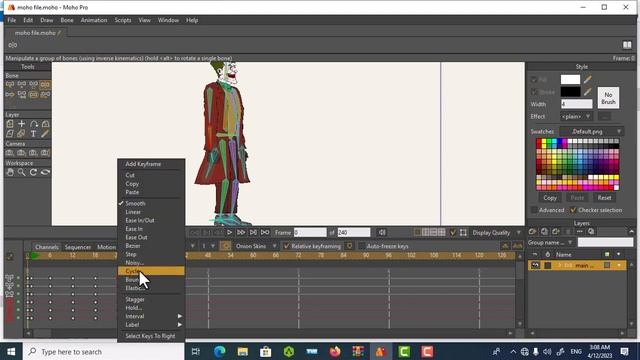Viewport: 640px width, 360px height.
Task: Expand the Label submenu
Action: click(151, 325)
